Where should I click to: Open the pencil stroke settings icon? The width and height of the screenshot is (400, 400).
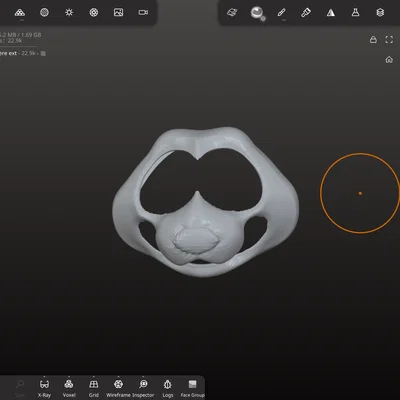(281, 13)
